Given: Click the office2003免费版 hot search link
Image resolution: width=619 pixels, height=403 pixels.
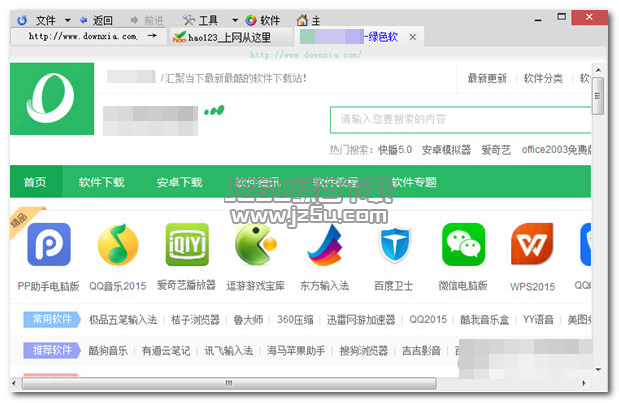Looking at the screenshot, I should (x=556, y=150).
